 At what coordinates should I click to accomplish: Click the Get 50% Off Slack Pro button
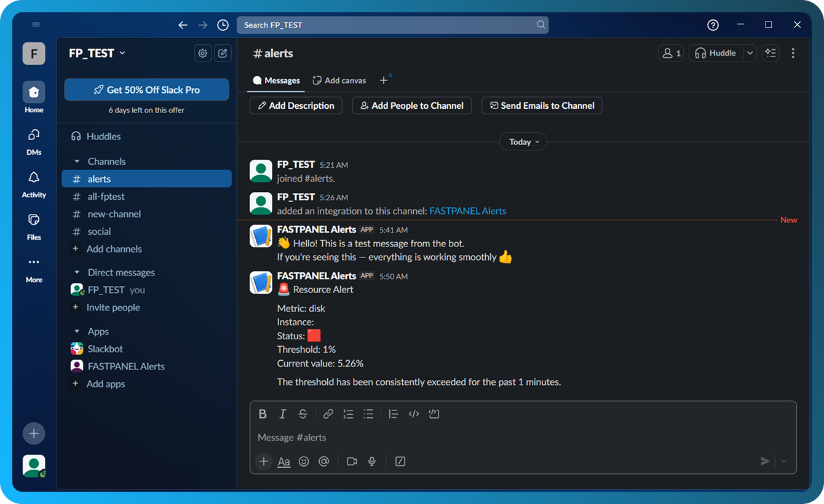146,90
